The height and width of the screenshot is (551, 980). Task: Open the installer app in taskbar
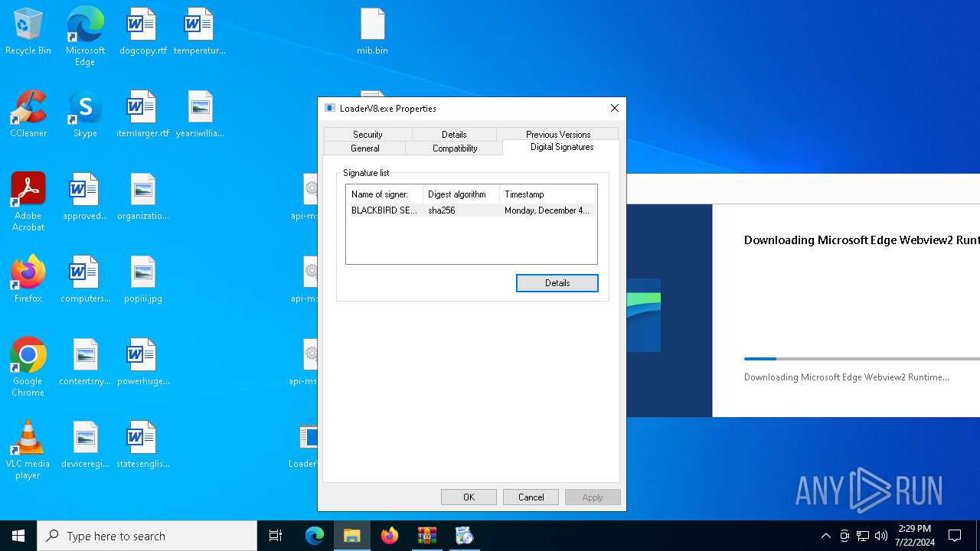pos(465,536)
